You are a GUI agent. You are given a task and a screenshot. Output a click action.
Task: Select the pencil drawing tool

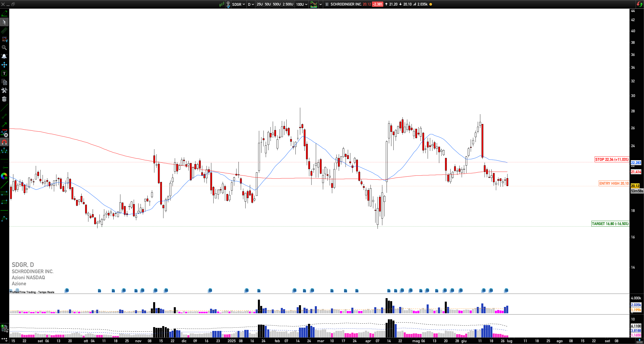click(4, 13)
